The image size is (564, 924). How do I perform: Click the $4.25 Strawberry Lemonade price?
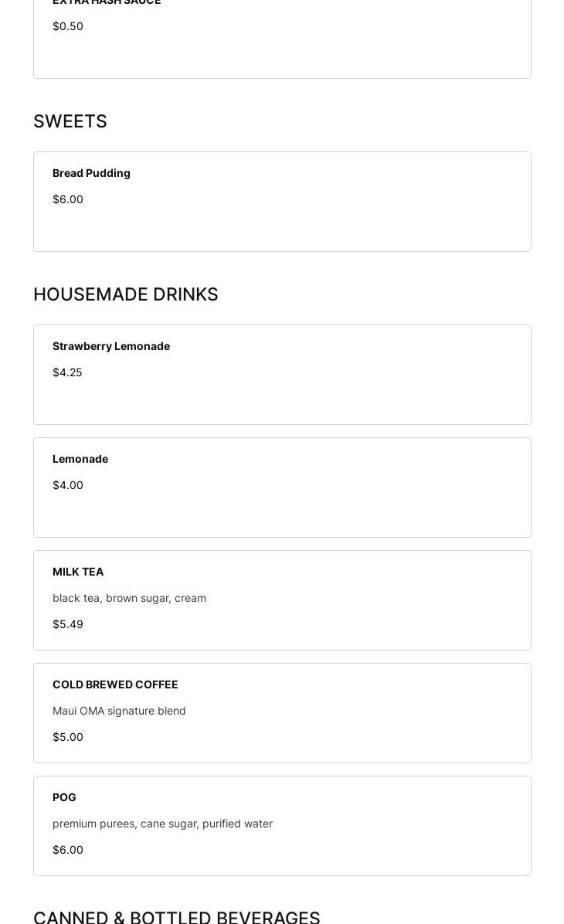pos(67,372)
